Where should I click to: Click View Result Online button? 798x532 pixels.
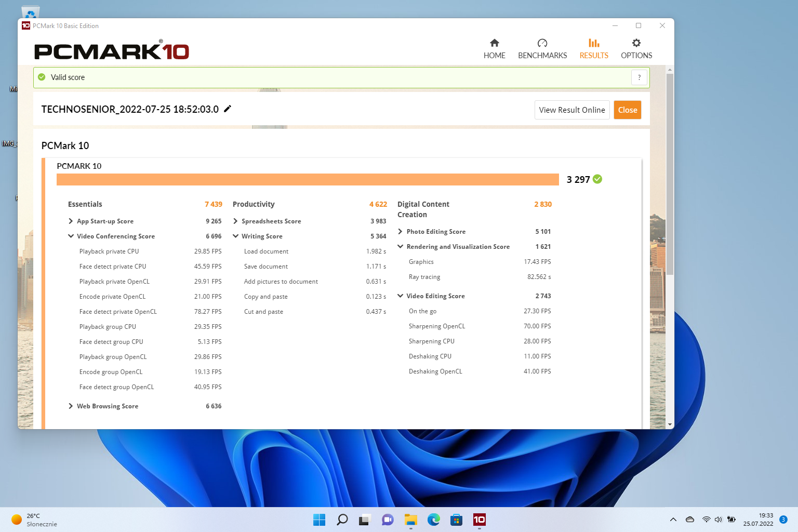pyautogui.click(x=572, y=110)
